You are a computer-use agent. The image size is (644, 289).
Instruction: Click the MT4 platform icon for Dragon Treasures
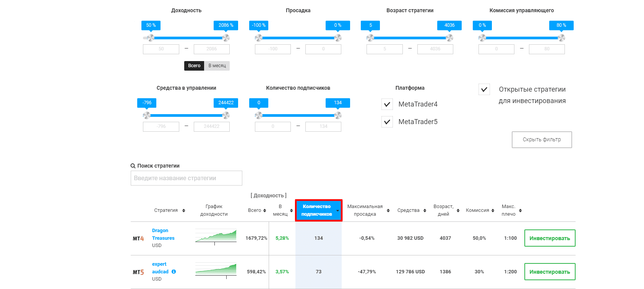pyautogui.click(x=138, y=239)
